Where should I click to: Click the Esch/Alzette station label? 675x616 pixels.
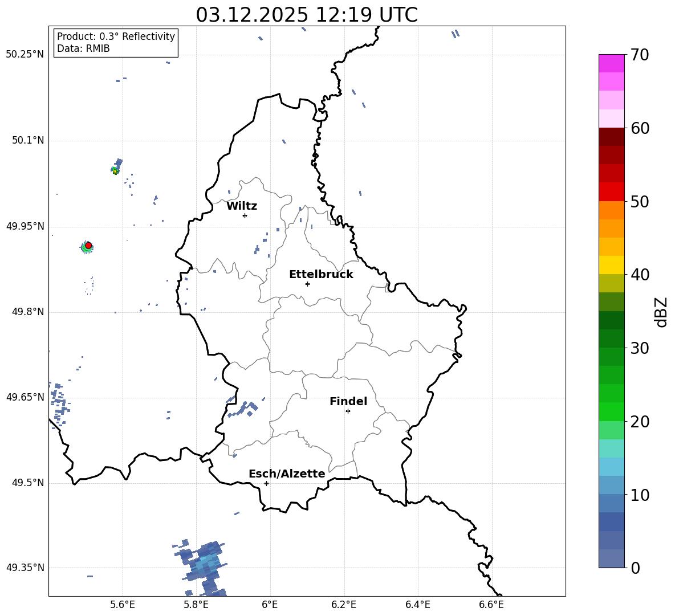point(287,474)
